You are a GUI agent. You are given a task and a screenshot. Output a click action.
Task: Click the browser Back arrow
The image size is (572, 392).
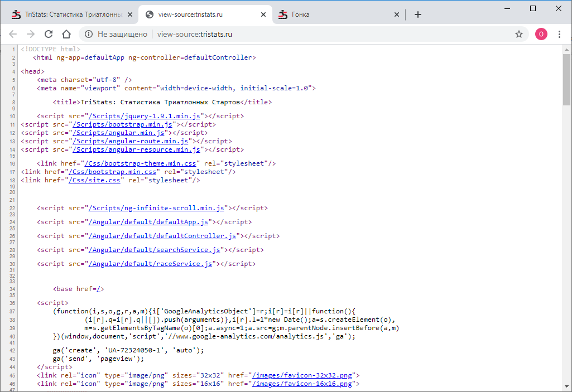[x=13, y=34]
